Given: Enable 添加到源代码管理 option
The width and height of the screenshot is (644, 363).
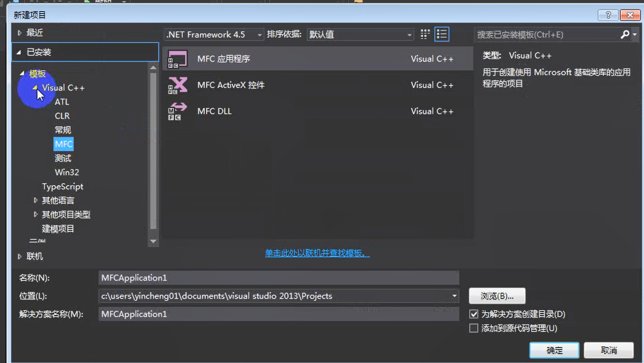Looking at the screenshot, I should click(x=473, y=328).
